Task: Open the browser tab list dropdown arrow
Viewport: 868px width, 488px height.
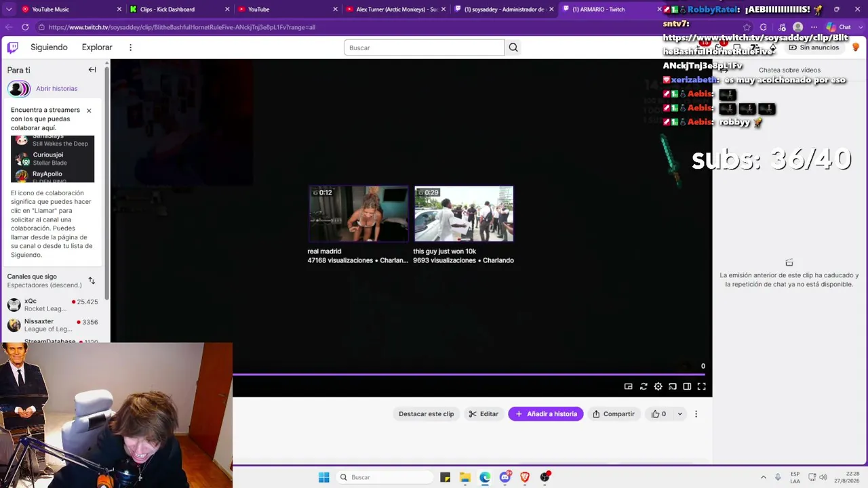Action: click(8, 9)
